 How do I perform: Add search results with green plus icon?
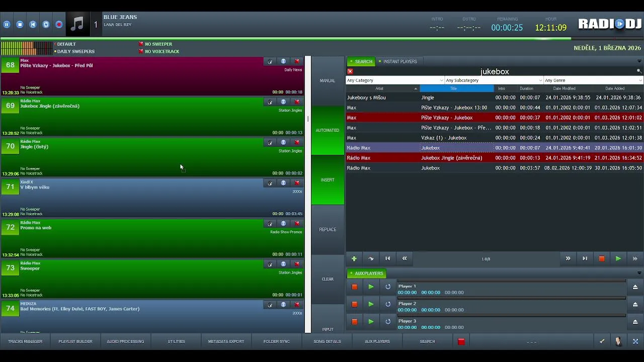[x=354, y=259]
